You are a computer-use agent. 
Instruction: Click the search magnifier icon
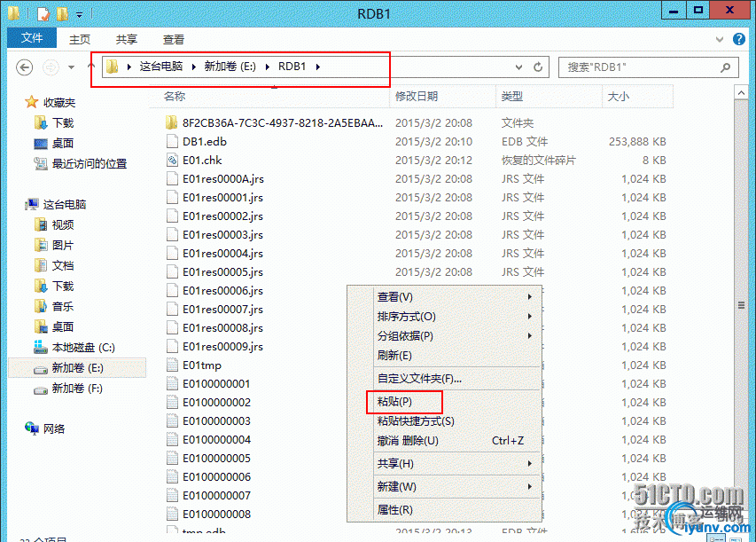(x=726, y=67)
